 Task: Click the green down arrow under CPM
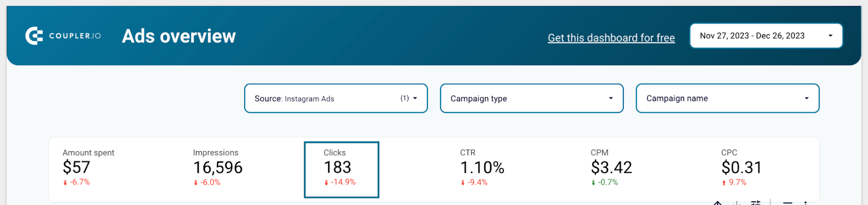(x=593, y=183)
